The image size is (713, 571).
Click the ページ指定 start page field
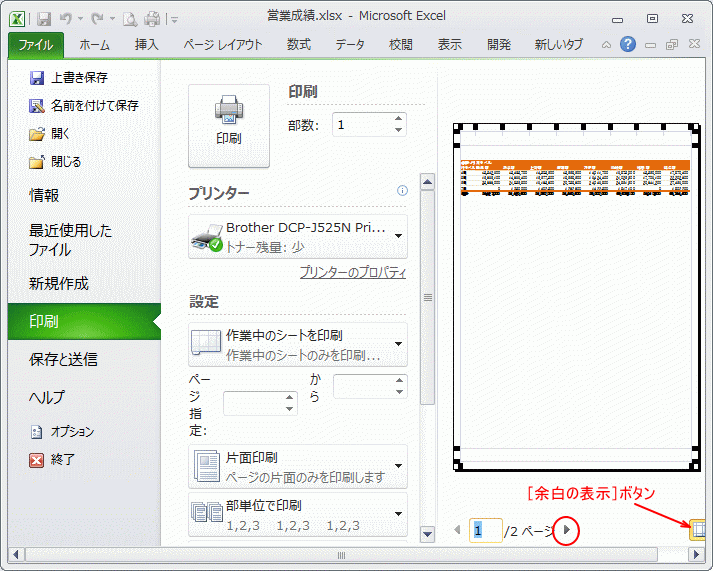point(253,403)
